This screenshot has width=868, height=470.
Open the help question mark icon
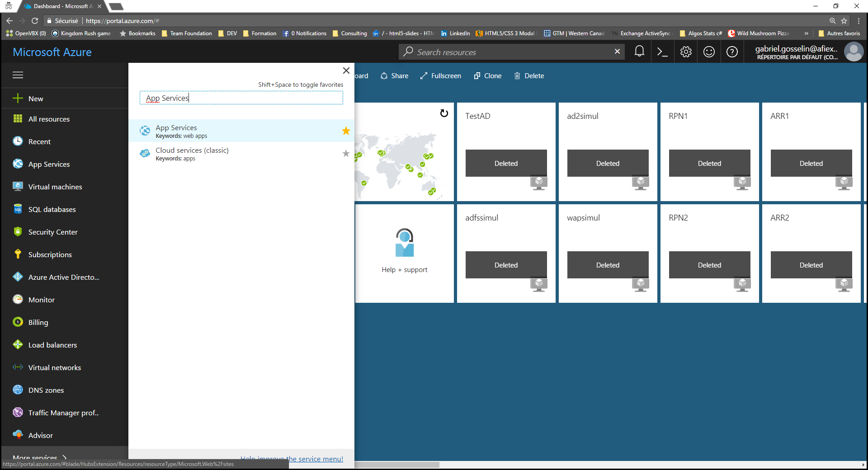coord(732,52)
